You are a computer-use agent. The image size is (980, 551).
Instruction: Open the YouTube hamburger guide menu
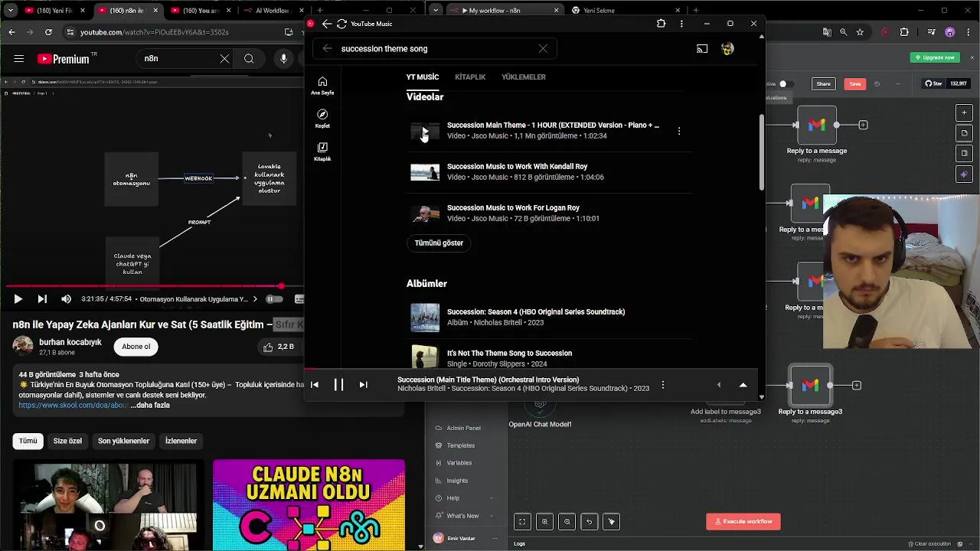click(x=19, y=59)
